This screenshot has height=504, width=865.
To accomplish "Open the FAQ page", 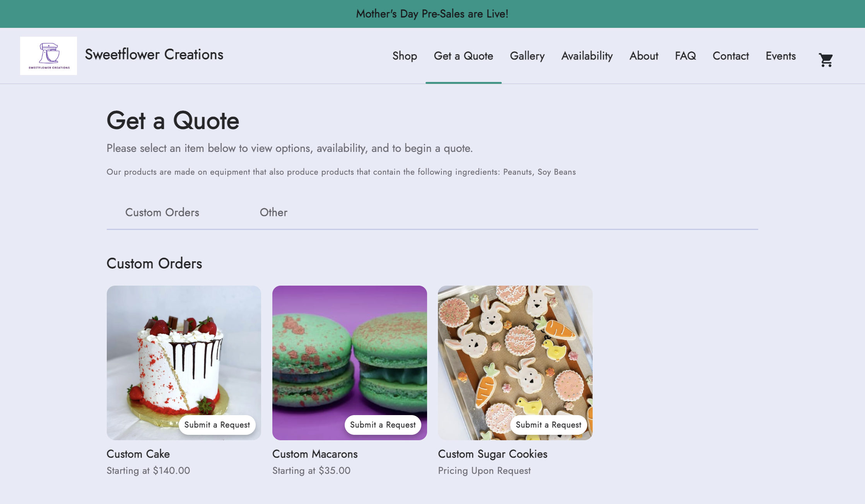I will [686, 56].
